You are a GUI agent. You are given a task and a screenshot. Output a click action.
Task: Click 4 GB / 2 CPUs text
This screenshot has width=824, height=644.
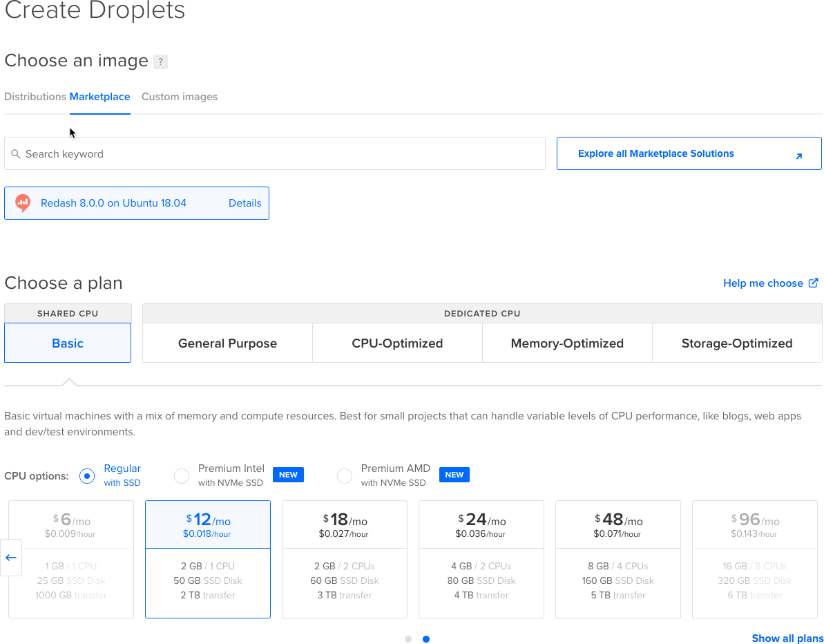481,566
